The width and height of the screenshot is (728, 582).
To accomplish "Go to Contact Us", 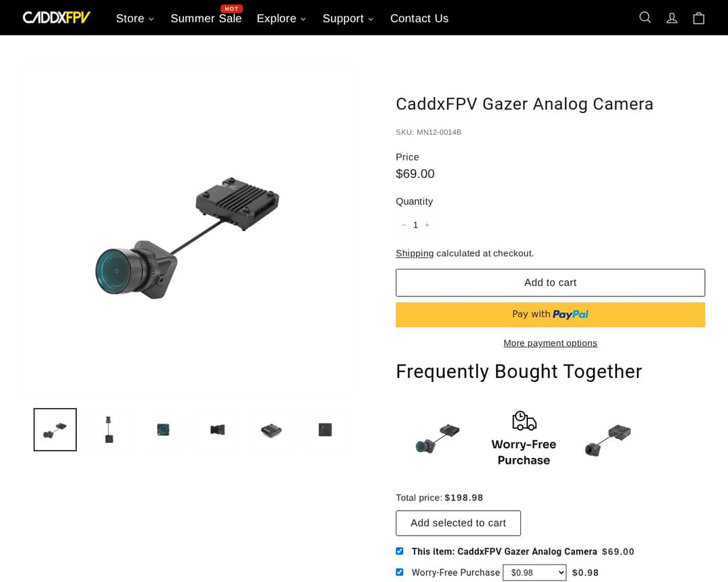I will 419,18.
